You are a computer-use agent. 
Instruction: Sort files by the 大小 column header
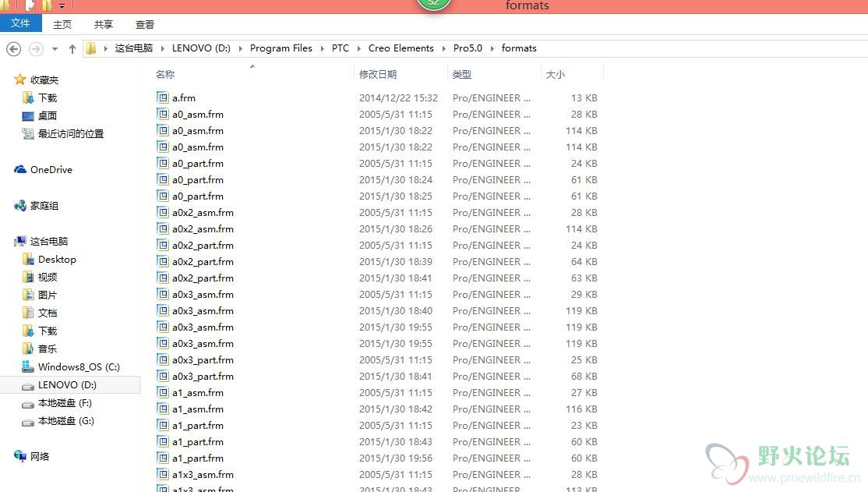pyautogui.click(x=556, y=74)
